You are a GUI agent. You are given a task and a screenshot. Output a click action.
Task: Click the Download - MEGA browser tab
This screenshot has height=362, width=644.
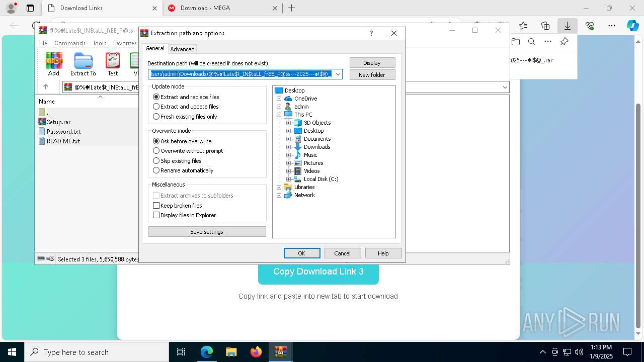pos(223,8)
